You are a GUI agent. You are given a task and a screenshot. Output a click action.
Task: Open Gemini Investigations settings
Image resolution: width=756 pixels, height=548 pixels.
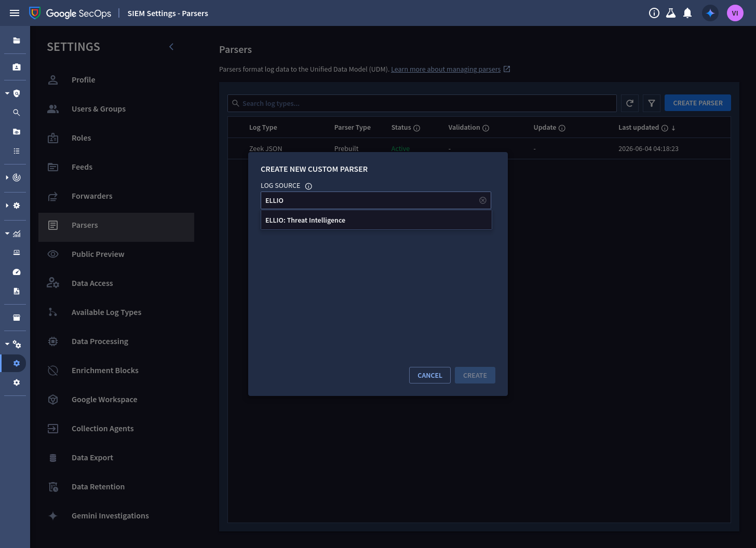(x=116, y=516)
